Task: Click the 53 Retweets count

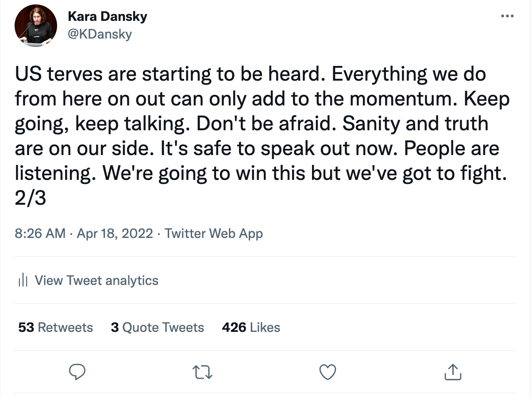Action: [x=54, y=327]
